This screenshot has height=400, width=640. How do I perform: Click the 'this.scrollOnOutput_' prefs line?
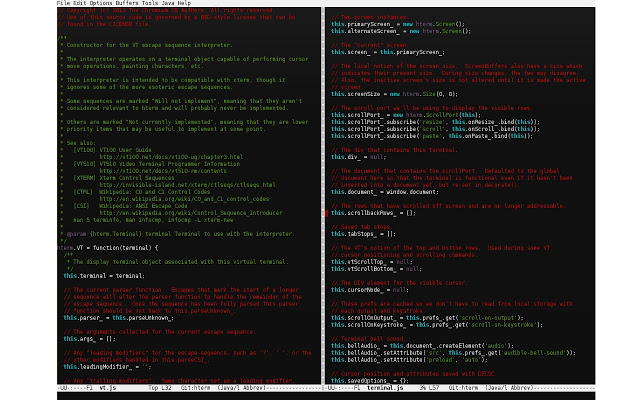tap(427, 318)
